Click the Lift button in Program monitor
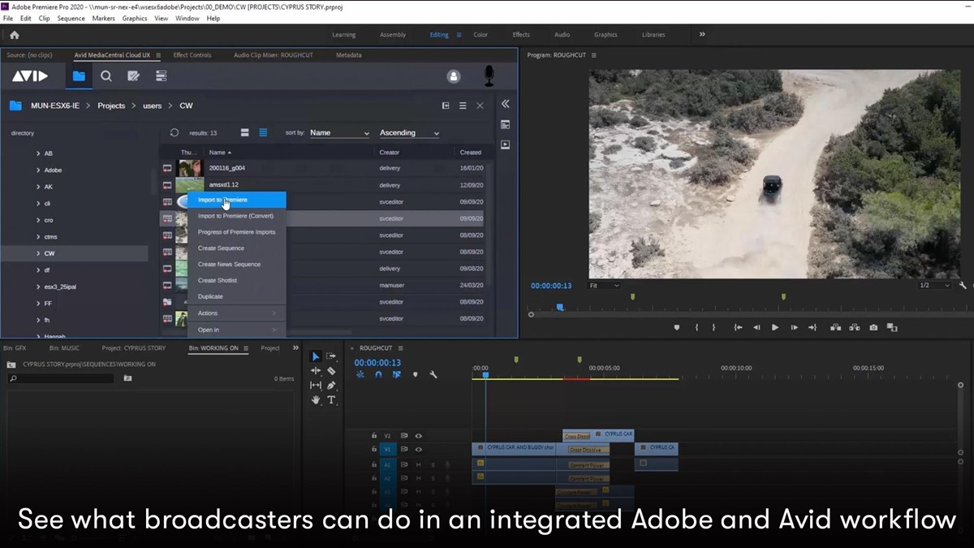 (835, 327)
